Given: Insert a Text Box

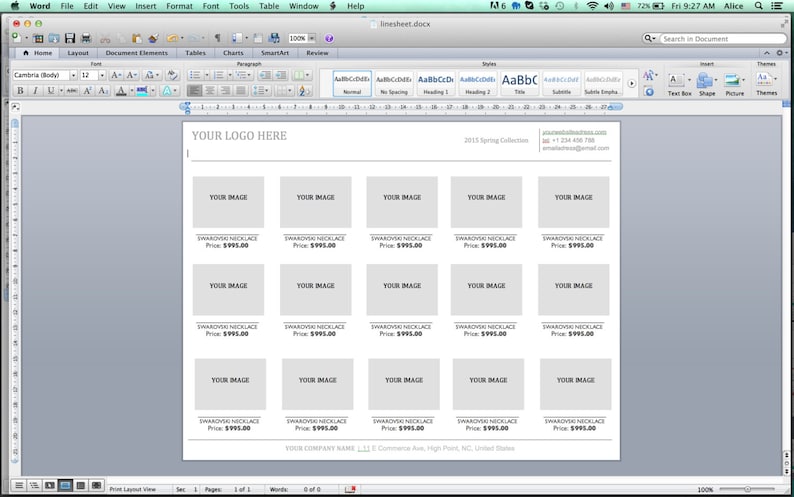Looking at the screenshot, I should click(x=679, y=84).
